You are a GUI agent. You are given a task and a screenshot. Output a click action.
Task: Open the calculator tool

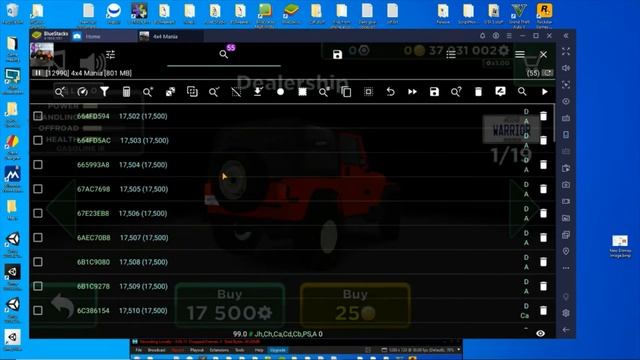pos(127,92)
